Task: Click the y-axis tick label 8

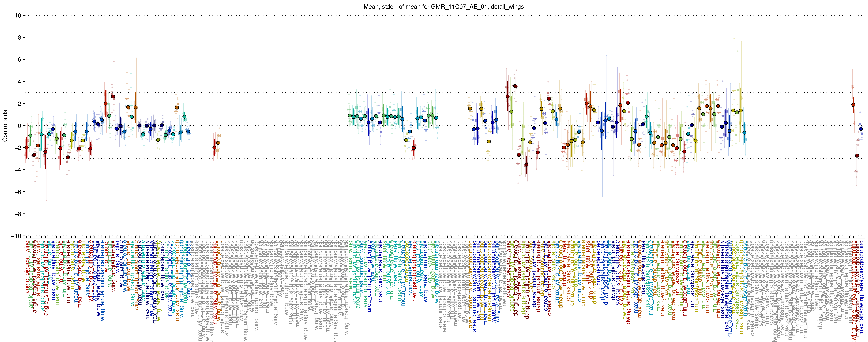Action: pyautogui.click(x=19, y=37)
